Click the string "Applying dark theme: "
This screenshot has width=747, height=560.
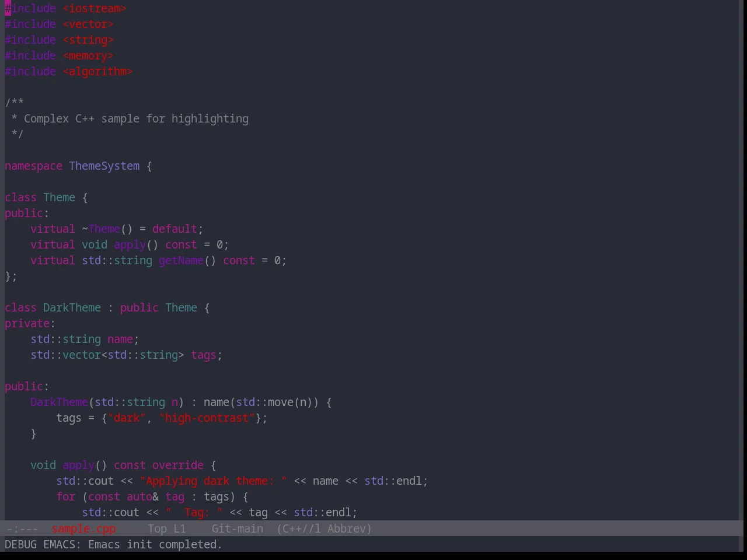click(214, 481)
